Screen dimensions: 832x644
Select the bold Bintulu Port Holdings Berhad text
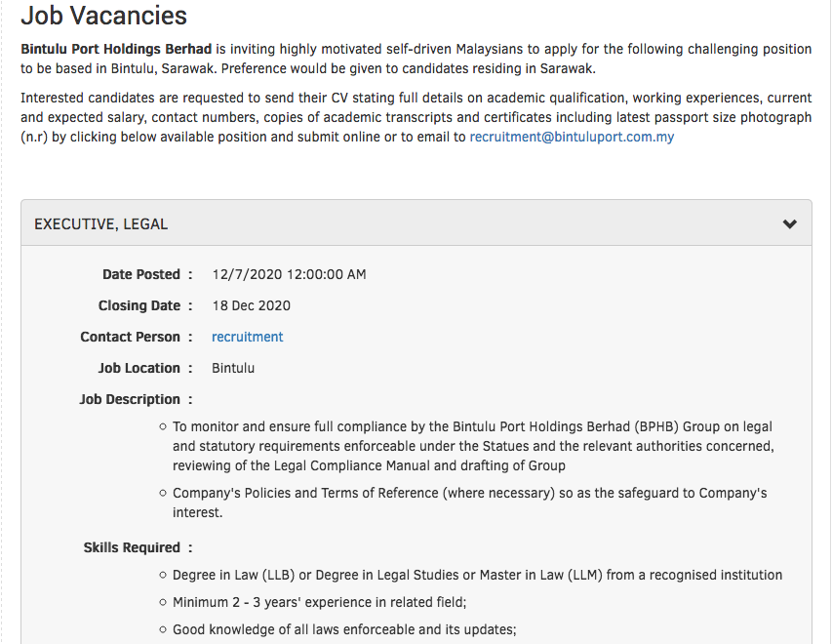[116, 49]
